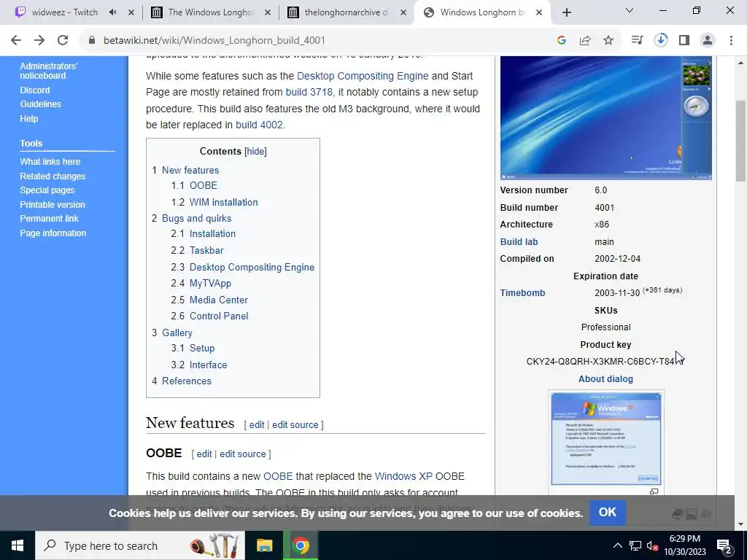The image size is (747, 560).
Task: Jump to 2.6 Control Panel in contents
Action: [209, 316]
